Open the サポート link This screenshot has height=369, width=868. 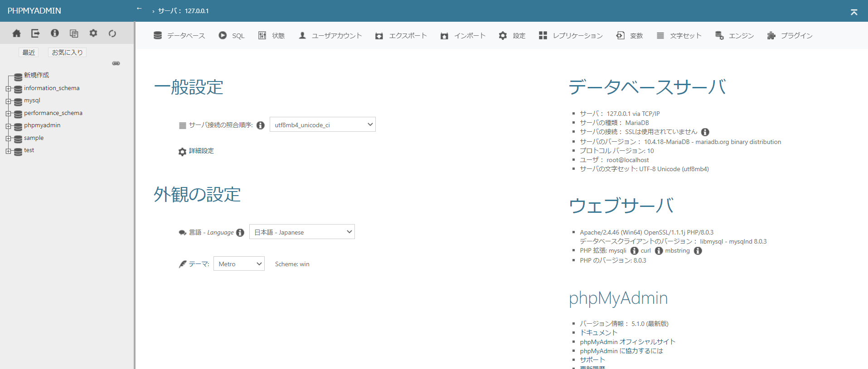pyautogui.click(x=592, y=360)
